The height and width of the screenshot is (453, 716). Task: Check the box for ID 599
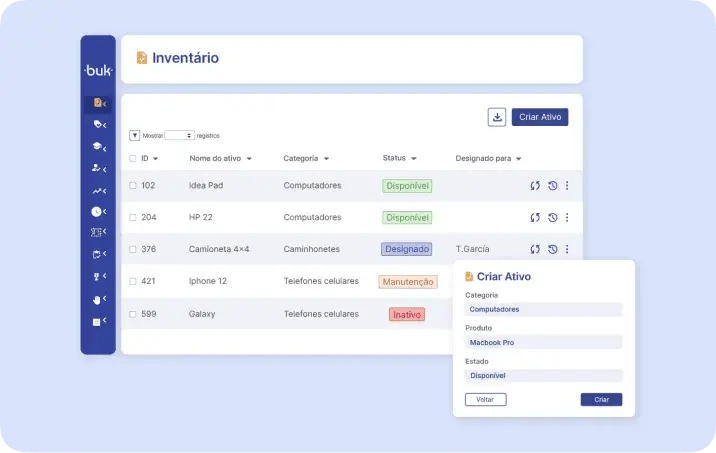[x=132, y=314]
